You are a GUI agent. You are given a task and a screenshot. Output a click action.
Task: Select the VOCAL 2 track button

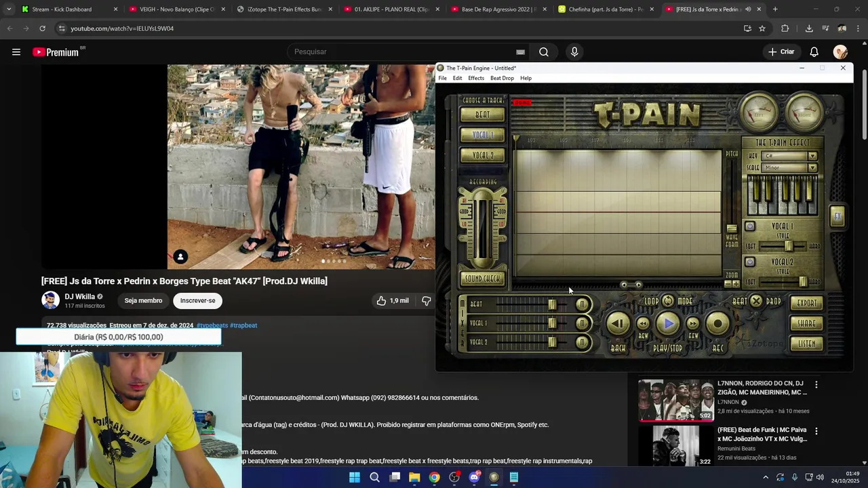(x=482, y=156)
